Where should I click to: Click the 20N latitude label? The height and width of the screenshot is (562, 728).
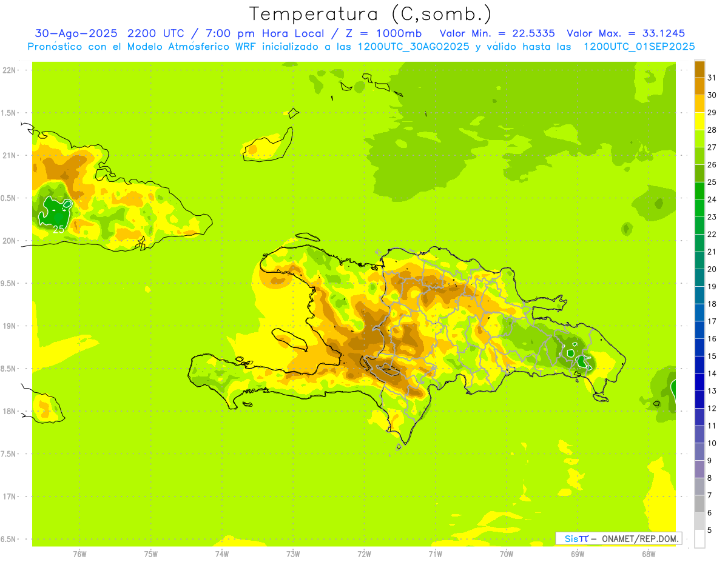click(x=8, y=241)
